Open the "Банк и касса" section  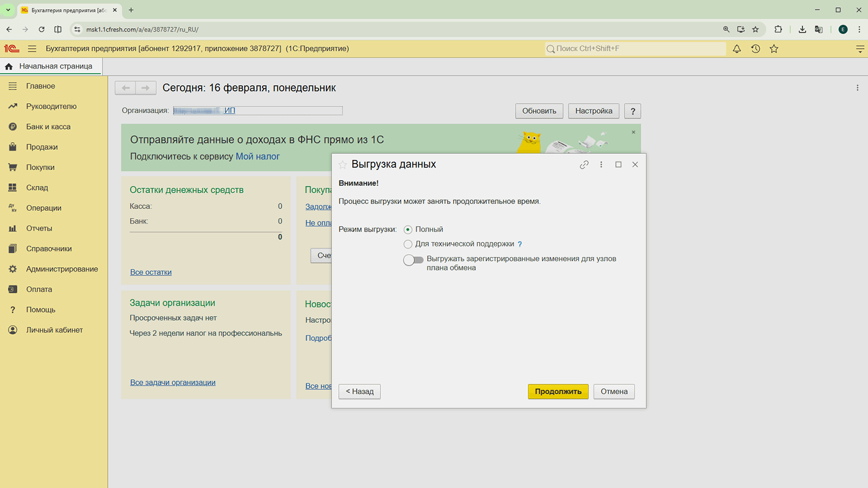tap(48, 127)
